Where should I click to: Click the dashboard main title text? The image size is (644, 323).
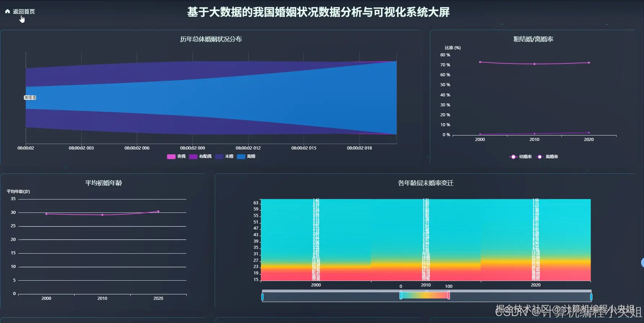318,12
